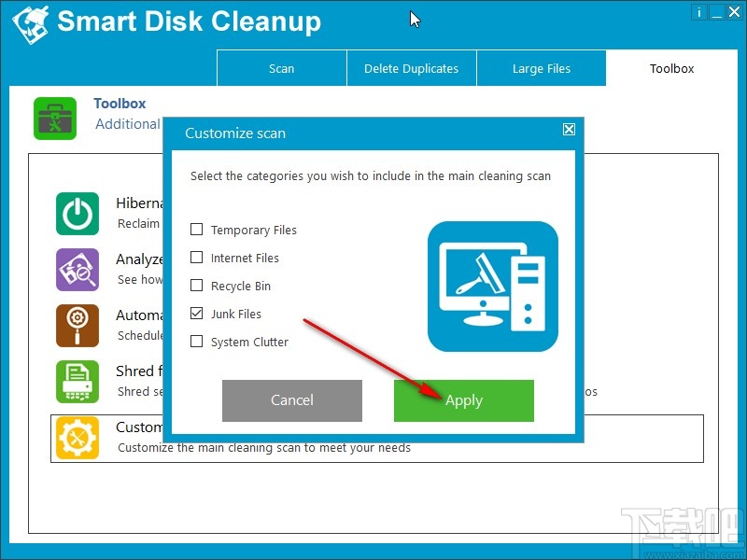Click the Hibernate power icon

pyautogui.click(x=78, y=214)
